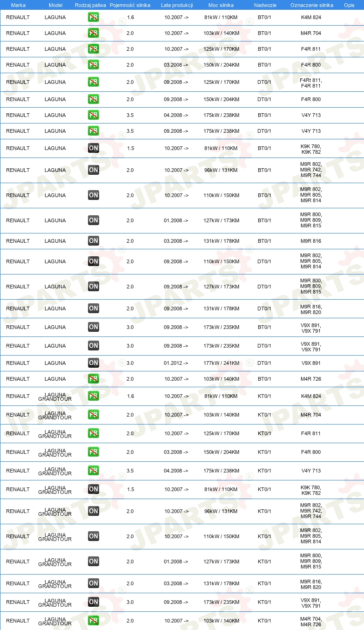Click PB icon in Grandtour KT0/1 V4Y 713 row
The image size is (364, 630).
[94, 471]
